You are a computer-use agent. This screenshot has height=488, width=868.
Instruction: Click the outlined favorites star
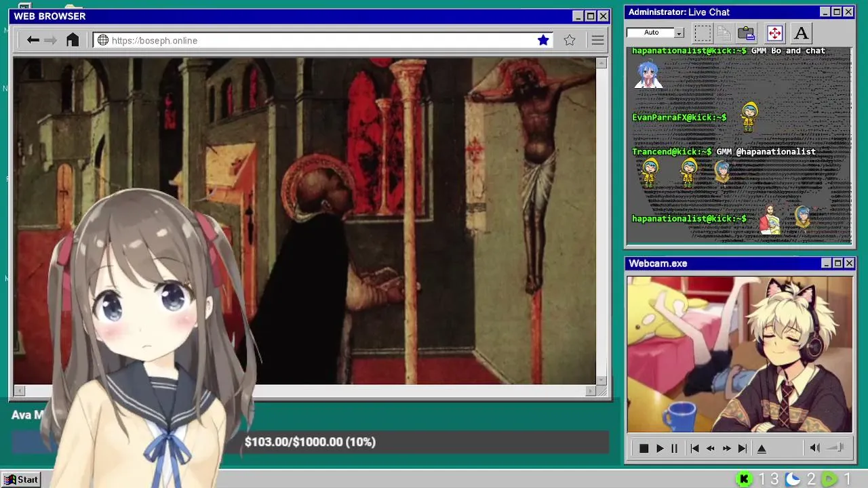click(570, 41)
